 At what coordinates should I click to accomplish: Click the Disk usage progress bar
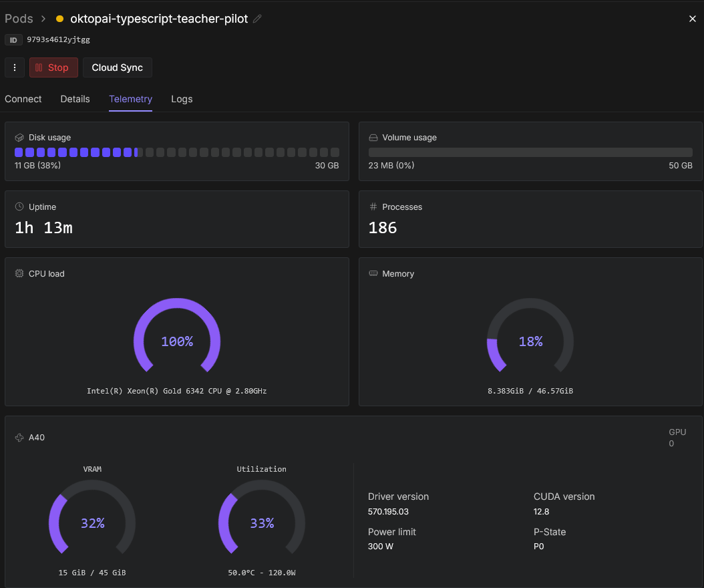tap(177, 152)
